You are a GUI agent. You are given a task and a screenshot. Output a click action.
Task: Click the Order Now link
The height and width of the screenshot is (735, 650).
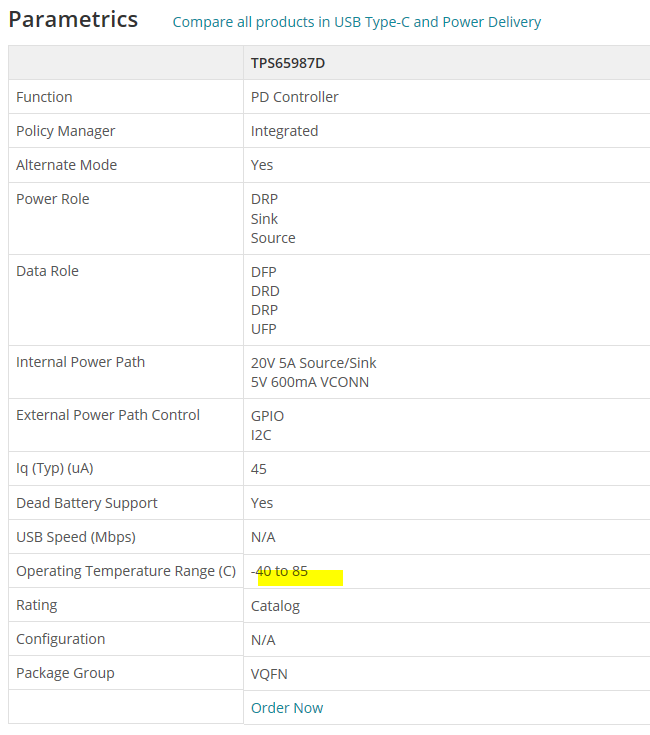(x=287, y=708)
